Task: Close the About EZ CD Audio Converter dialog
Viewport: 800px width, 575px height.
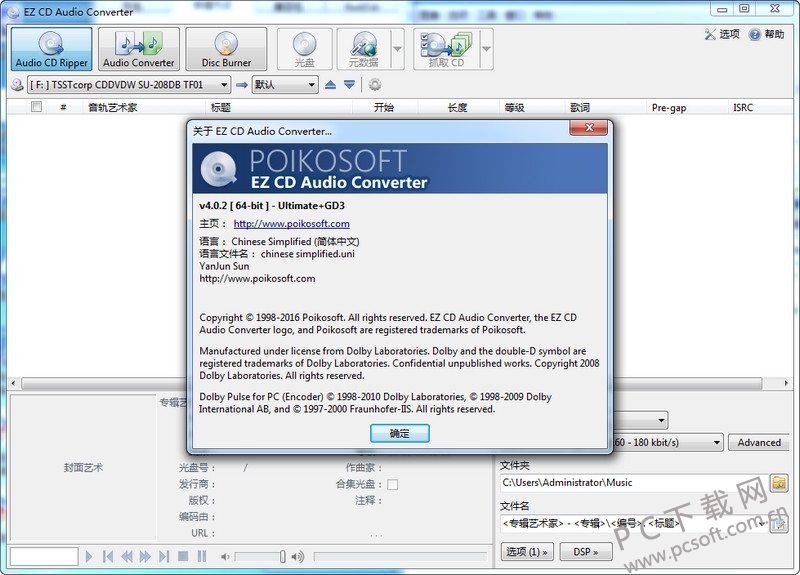Action: (589, 128)
